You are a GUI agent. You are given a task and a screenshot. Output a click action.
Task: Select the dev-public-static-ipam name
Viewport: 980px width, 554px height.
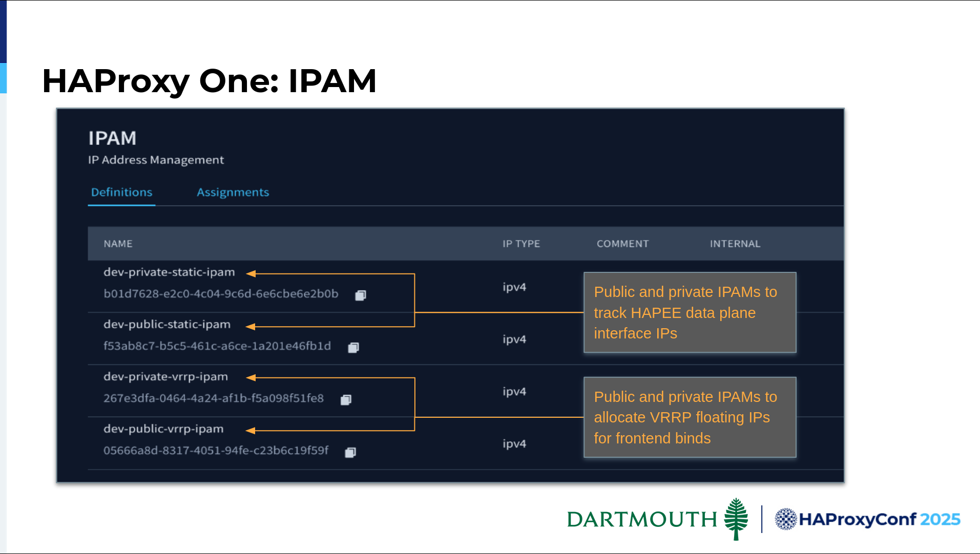(x=167, y=325)
